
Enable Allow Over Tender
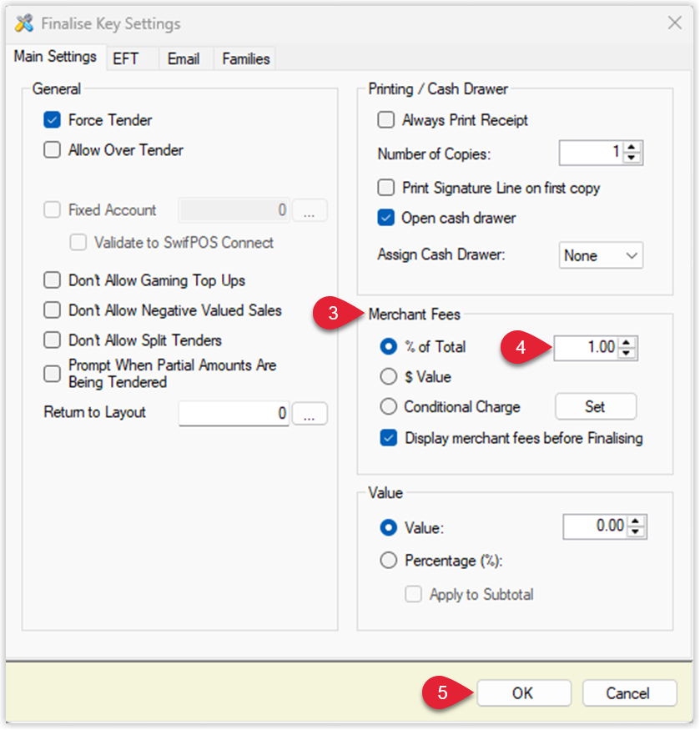click(x=53, y=150)
